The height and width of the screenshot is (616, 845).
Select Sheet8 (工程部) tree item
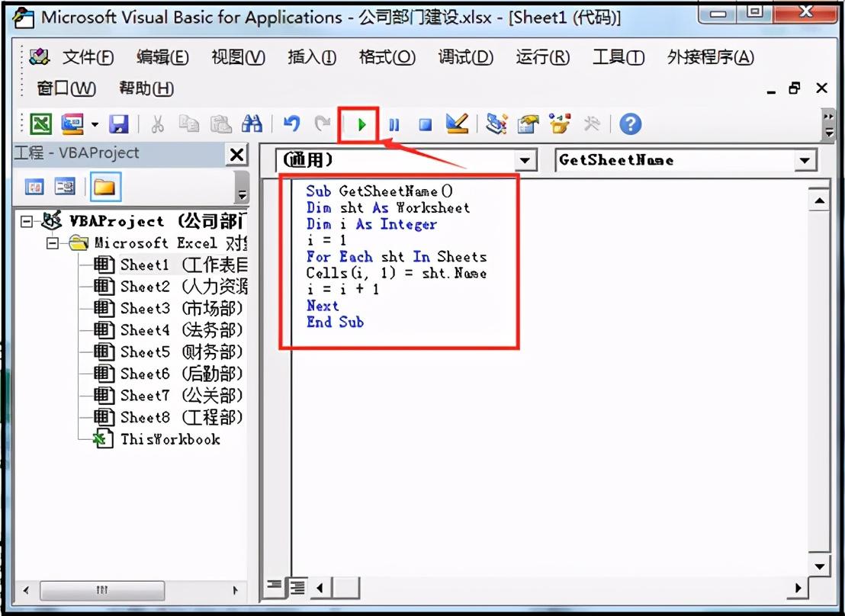(x=168, y=417)
